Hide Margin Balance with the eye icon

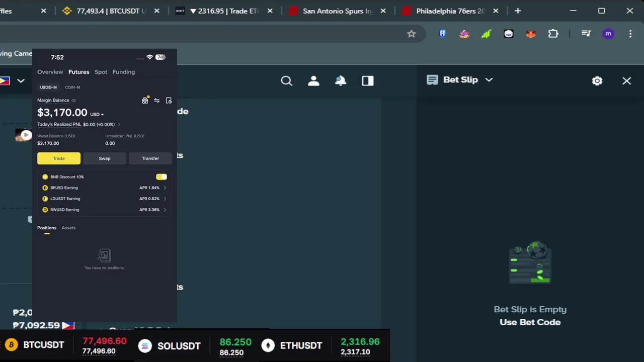73,101
